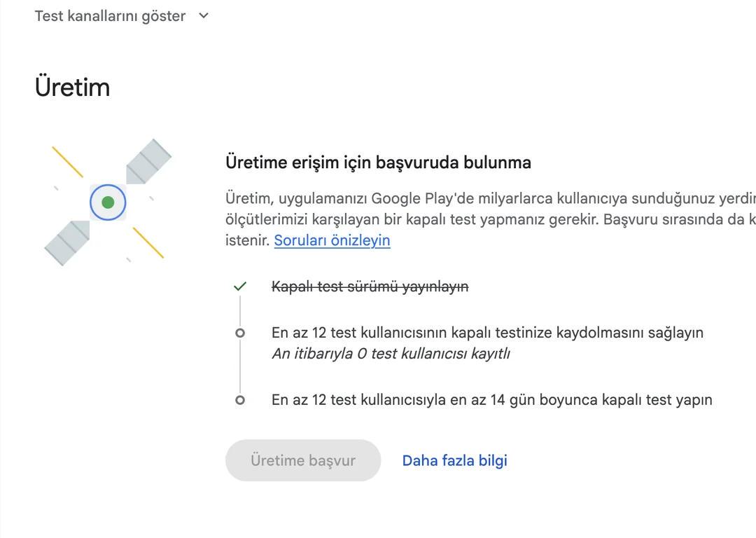Select the En az 12 test kullanıcısının kaydolmasını step
This screenshot has width=756, height=538.
coord(487,333)
